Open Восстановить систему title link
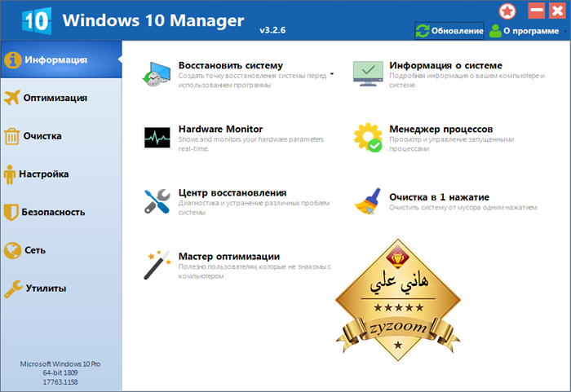Screen dimensions: 571x392 pos(231,65)
